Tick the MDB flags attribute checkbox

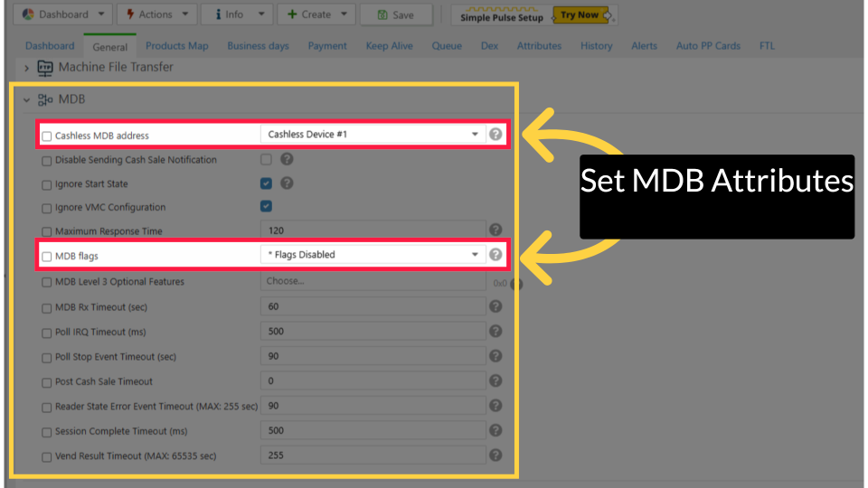(47, 257)
